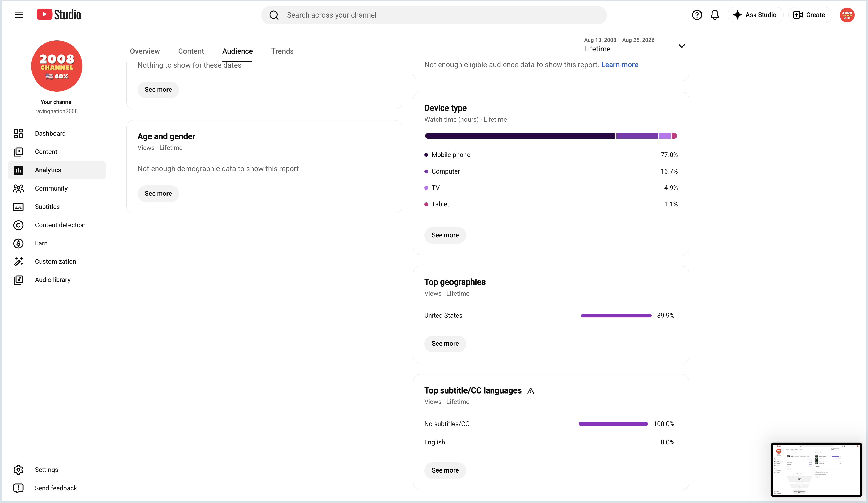The image size is (868, 503).
Task: Click See more under Device type
Action: tap(445, 235)
